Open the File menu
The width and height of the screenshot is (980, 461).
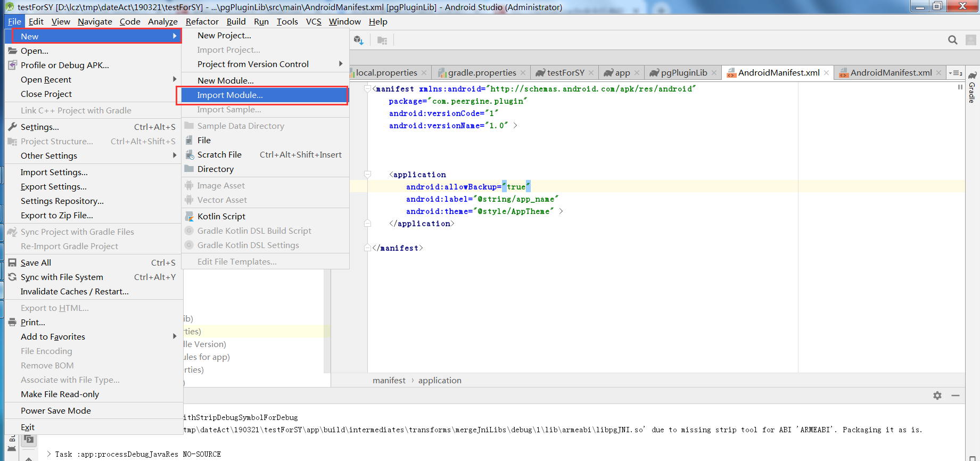14,21
